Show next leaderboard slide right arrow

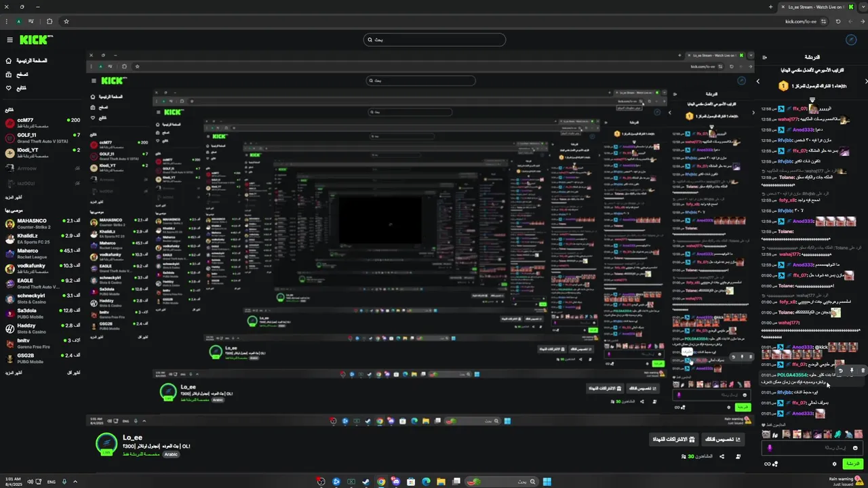866,81
